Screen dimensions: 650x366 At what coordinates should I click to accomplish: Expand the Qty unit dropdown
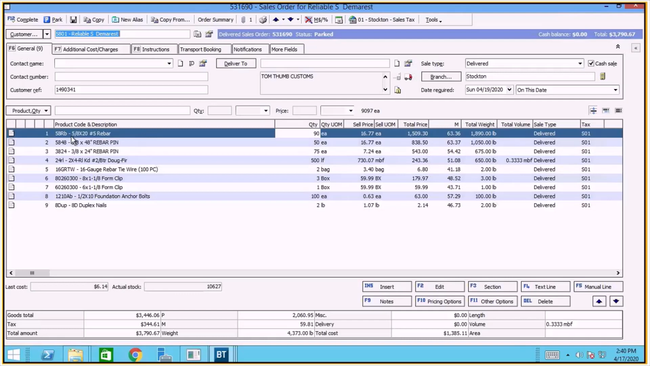point(265,111)
